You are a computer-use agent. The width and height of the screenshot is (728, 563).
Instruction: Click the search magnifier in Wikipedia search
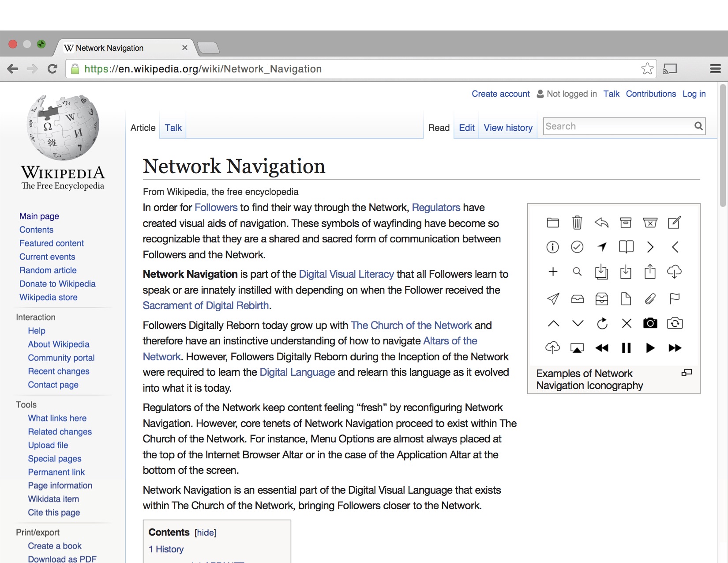tap(698, 126)
